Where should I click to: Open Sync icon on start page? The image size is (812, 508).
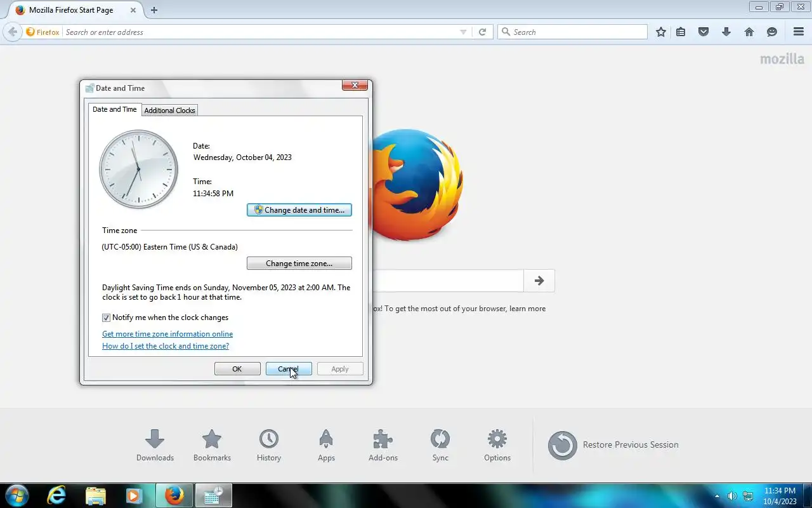[x=440, y=445]
